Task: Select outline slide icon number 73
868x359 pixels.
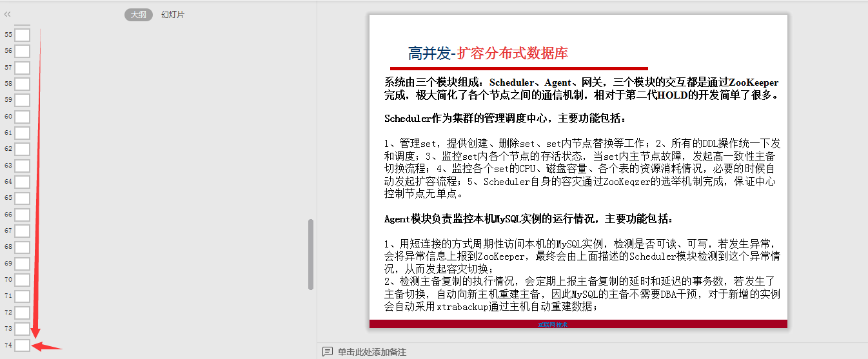Action: pos(23,329)
